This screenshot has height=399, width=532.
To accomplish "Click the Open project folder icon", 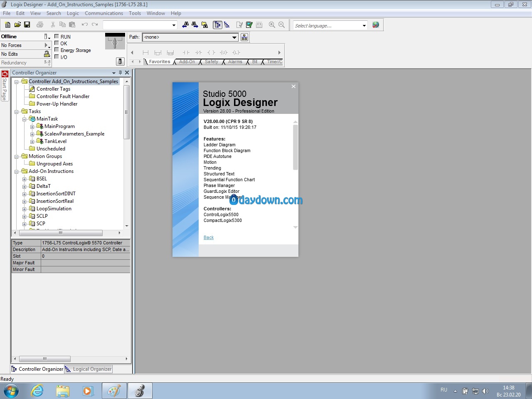I will point(17,25).
